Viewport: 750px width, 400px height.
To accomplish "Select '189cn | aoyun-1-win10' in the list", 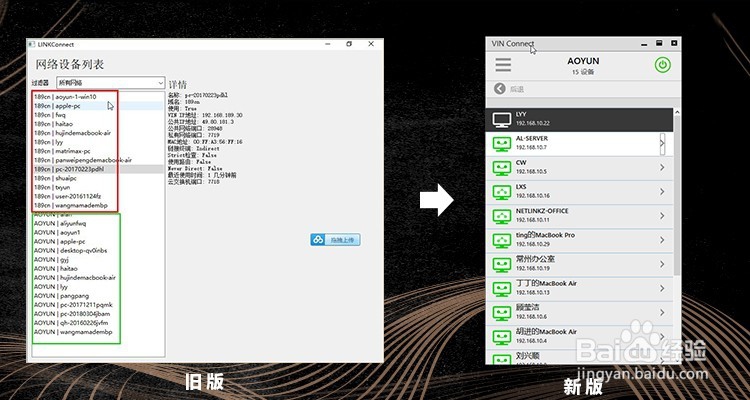I will 65,97.
